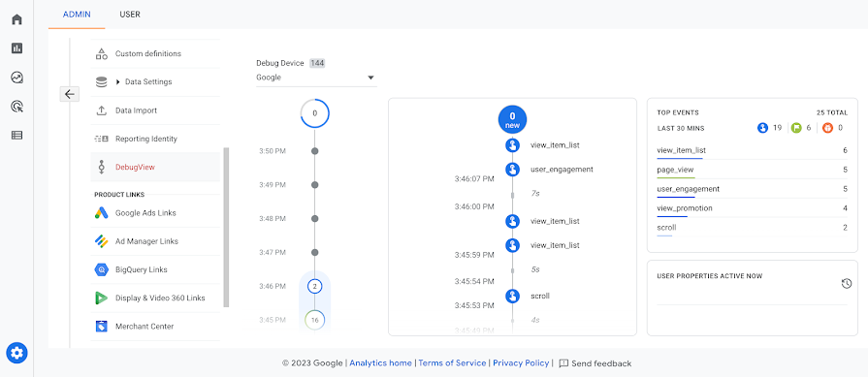Click the Privacy Policy link
This screenshot has height=377, width=868.
tap(521, 363)
